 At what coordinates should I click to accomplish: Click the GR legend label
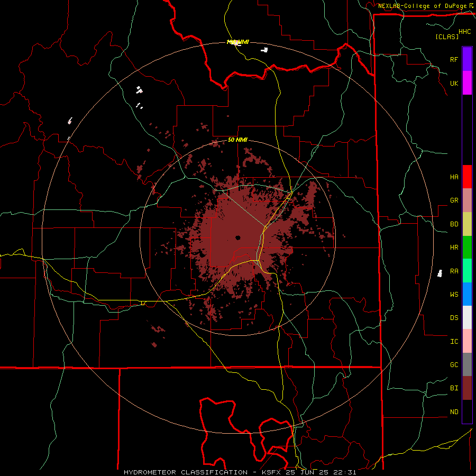pyautogui.click(x=454, y=200)
